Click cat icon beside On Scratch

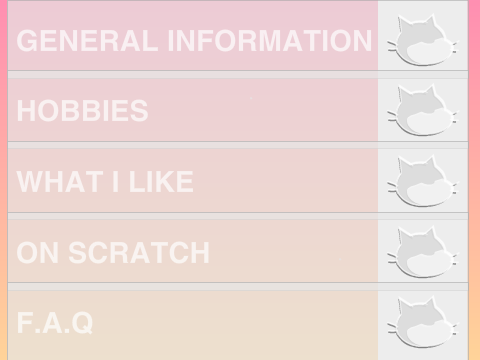pos(423,252)
